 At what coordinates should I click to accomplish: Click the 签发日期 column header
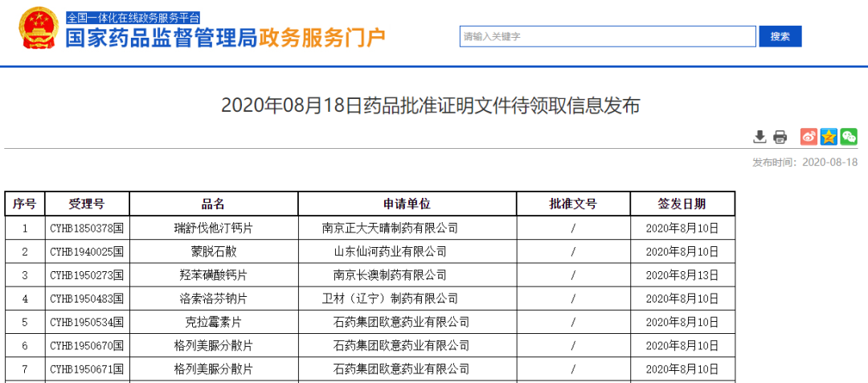pos(682,204)
